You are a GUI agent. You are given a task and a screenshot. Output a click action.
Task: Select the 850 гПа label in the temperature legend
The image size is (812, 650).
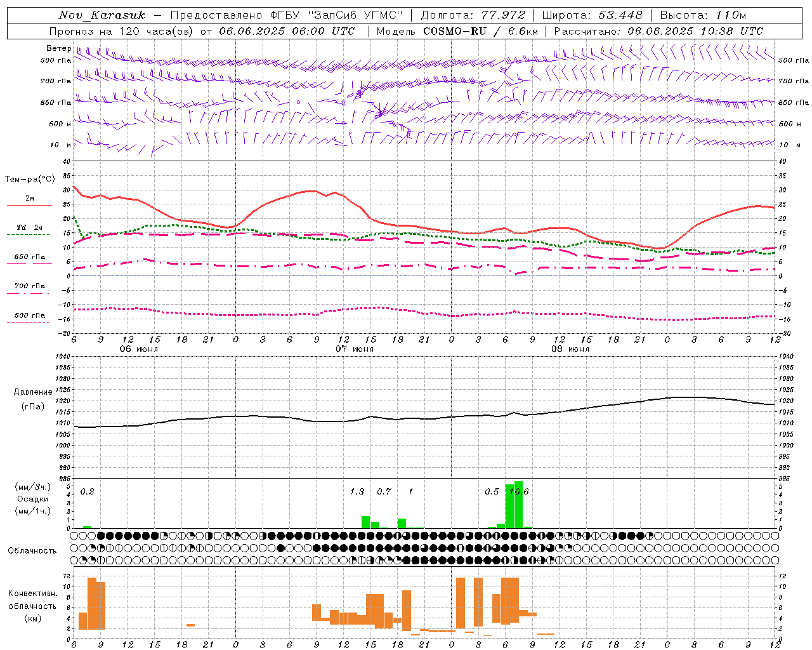[x=30, y=257]
